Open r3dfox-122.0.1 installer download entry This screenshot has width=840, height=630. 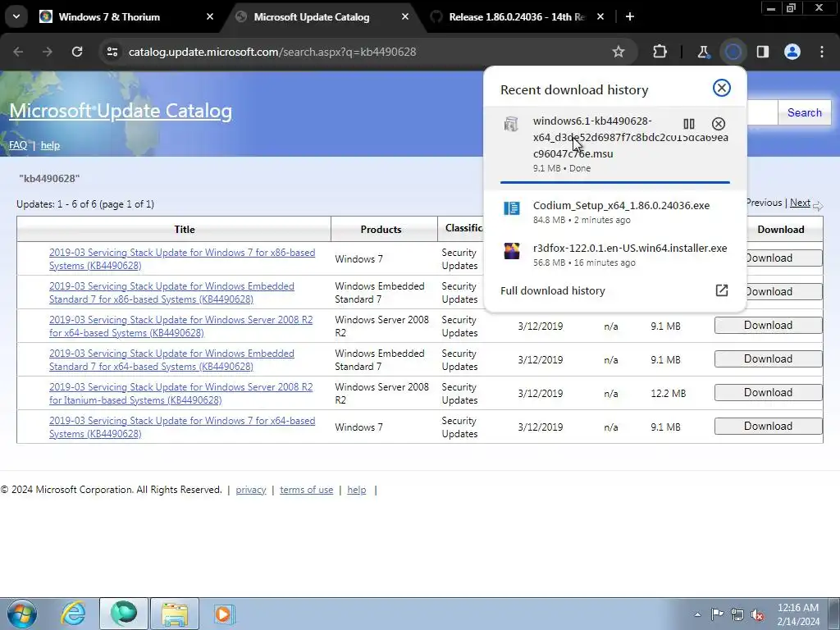coord(615,255)
